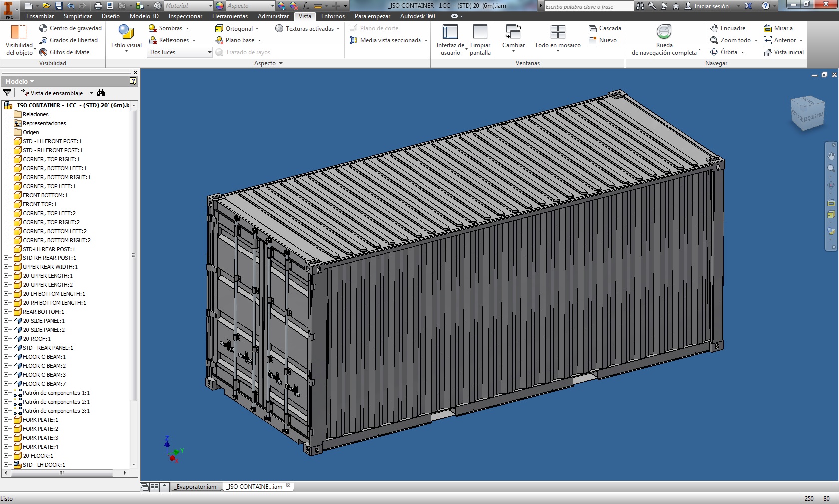Click the keyword search input field
Image resolution: width=839 pixels, height=504 pixels.
pos(589,6)
